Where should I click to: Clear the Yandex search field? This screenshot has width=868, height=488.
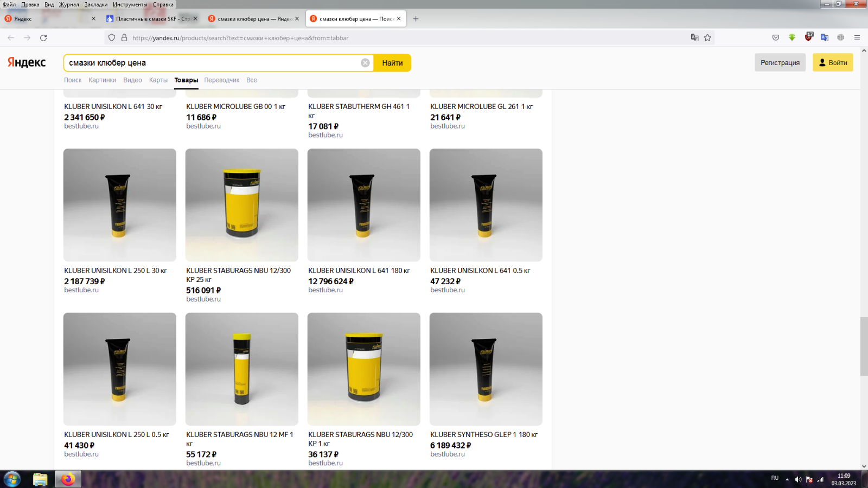coord(365,63)
